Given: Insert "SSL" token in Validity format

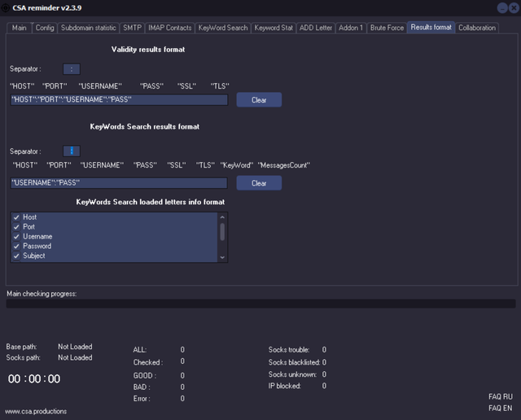Looking at the screenshot, I should tap(186, 86).
